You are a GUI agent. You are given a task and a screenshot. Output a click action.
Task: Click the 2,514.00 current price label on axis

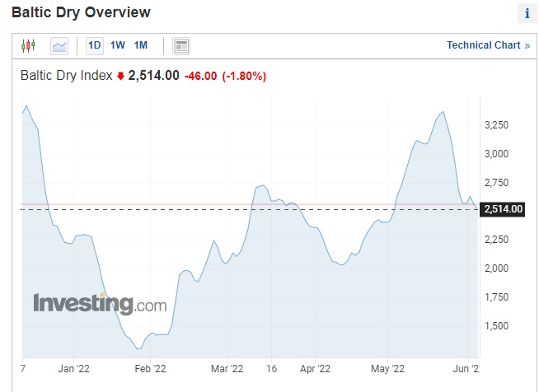pyautogui.click(x=502, y=209)
